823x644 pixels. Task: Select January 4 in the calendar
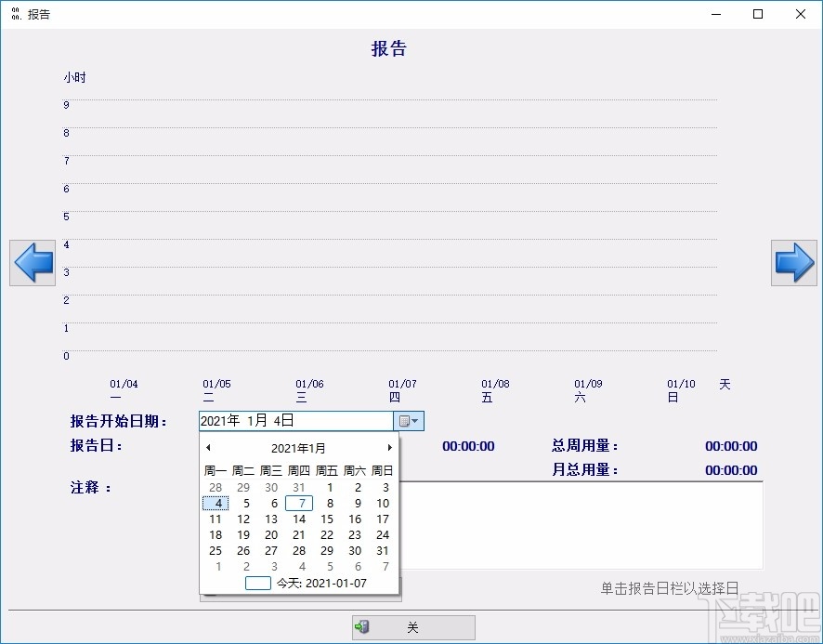[216, 503]
